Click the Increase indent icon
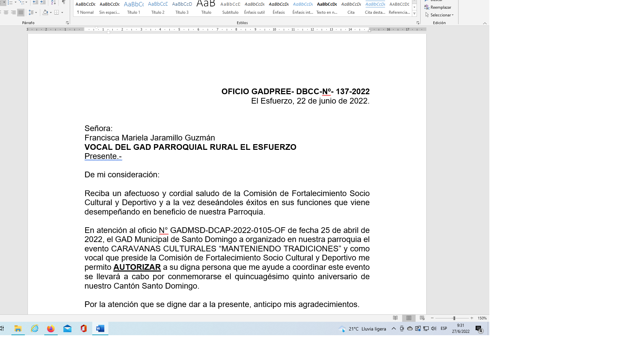The height and width of the screenshot is (362, 644). pos(43,2)
